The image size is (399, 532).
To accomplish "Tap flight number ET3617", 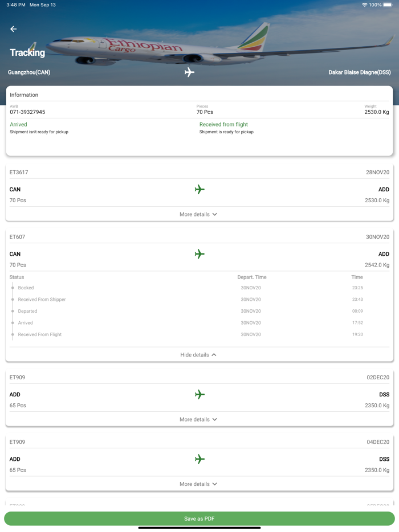I will (x=19, y=173).
